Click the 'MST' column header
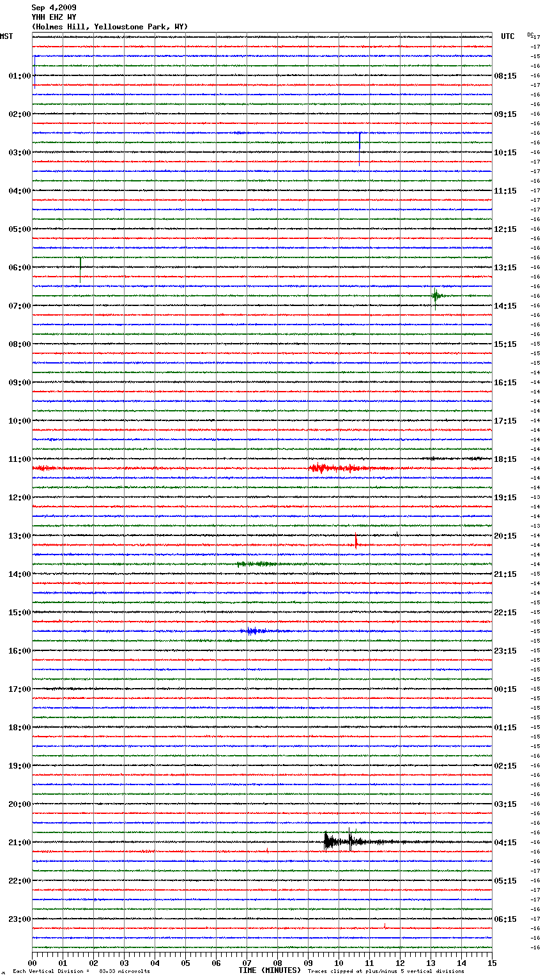Screen dimensions: 543x980 (6, 36)
